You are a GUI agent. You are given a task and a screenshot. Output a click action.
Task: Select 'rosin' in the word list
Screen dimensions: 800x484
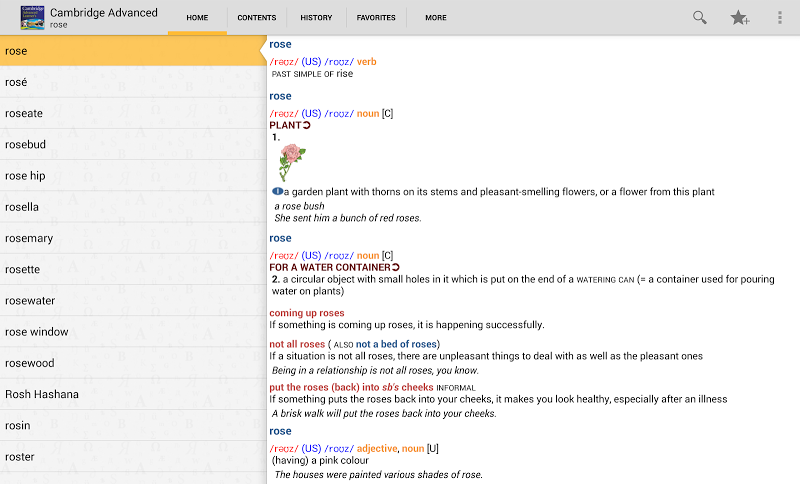click(133, 425)
